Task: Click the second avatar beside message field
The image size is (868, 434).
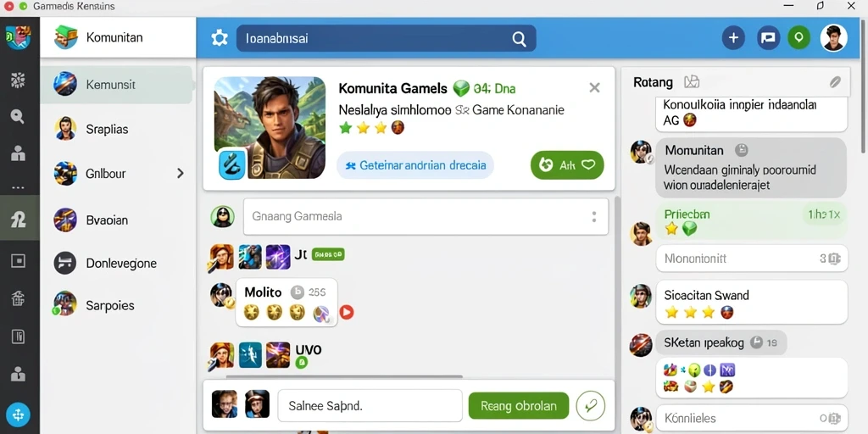Action: (257, 404)
